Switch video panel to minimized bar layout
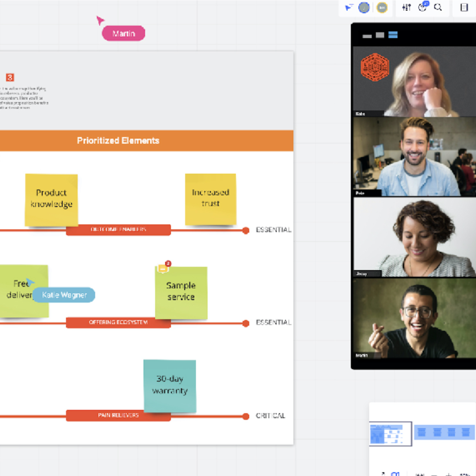 [x=367, y=36]
